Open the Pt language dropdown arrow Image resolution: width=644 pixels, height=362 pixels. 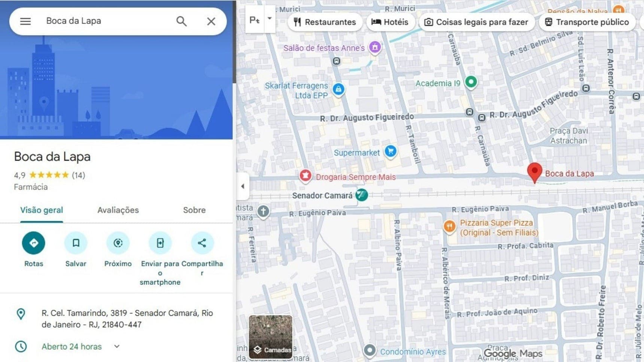[269, 19]
